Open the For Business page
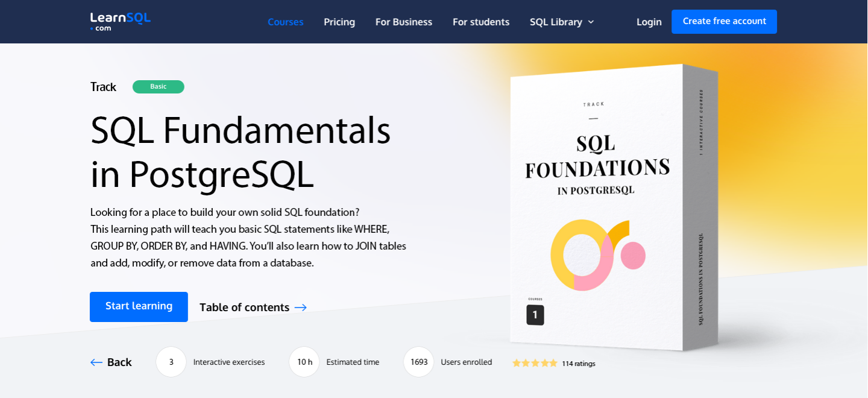 tap(404, 22)
